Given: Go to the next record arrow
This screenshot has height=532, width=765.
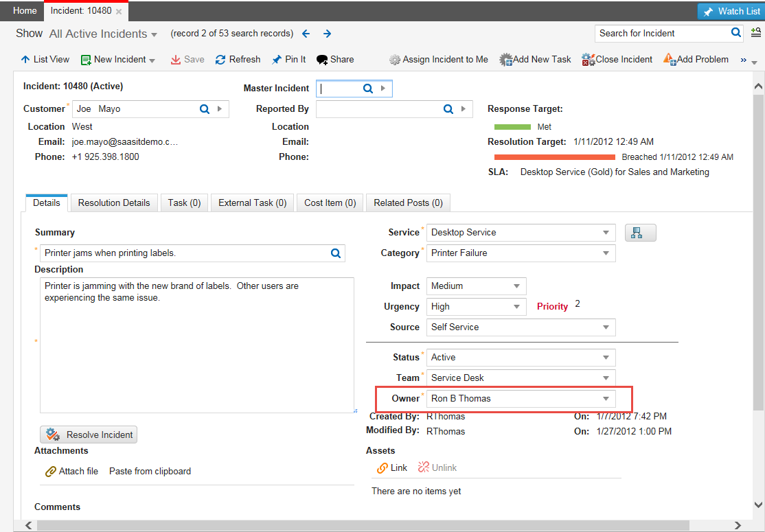Looking at the screenshot, I should pyautogui.click(x=328, y=34).
